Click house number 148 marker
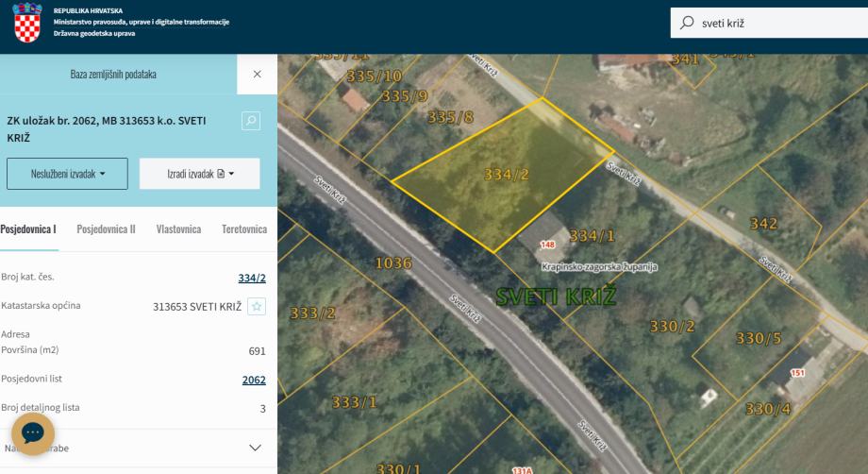Image resolution: width=868 pixels, height=474 pixels. point(547,245)
